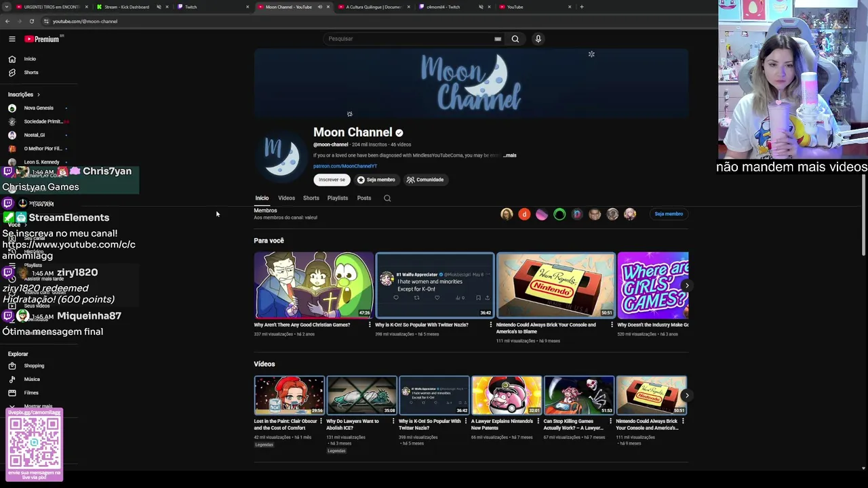Open 'A Lawyer Explains Nintendo's New Patents' thumbnail
The width and height of the screenshot is (868, 488).
click(x=507, y=395)
